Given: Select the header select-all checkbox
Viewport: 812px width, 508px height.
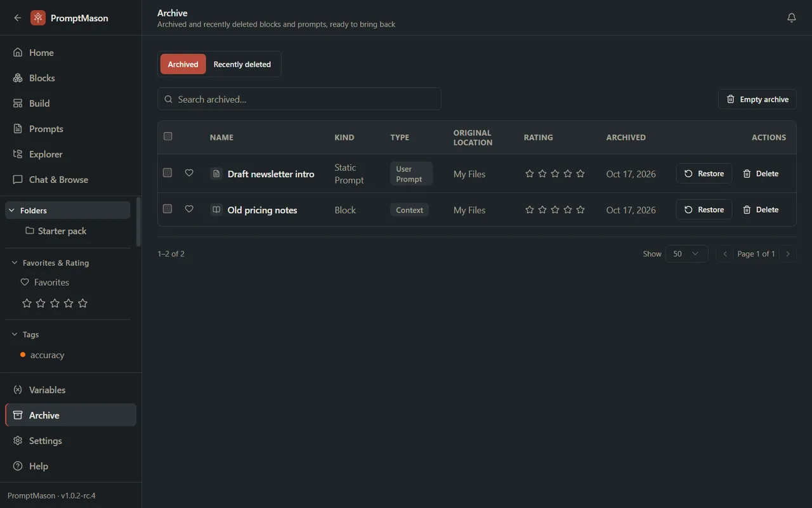Looking at the screenshot, I should (x=168, y=136).
